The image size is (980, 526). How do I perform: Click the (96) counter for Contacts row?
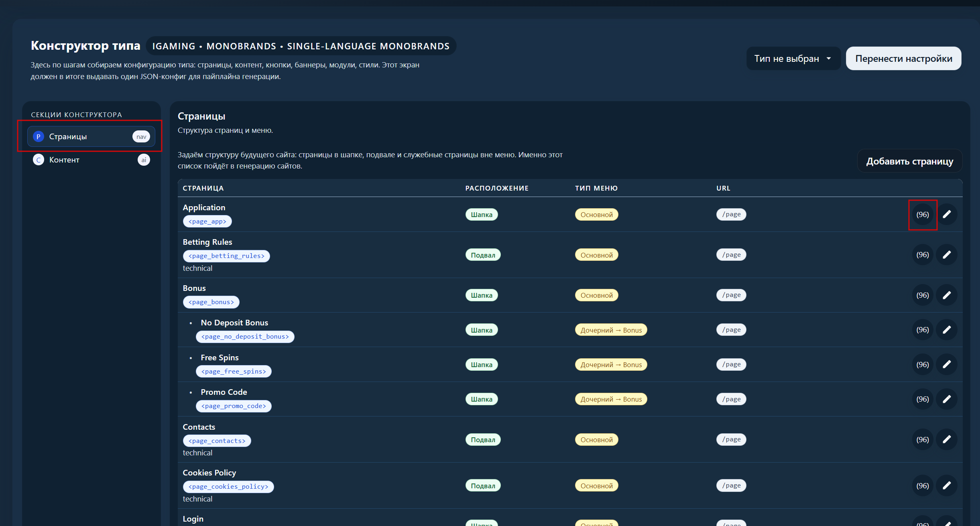tap(923, 439)
